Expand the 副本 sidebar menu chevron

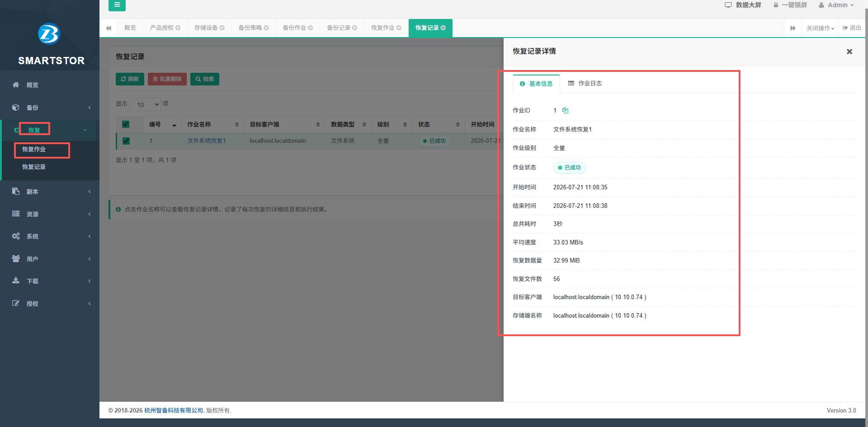[90, 192]
